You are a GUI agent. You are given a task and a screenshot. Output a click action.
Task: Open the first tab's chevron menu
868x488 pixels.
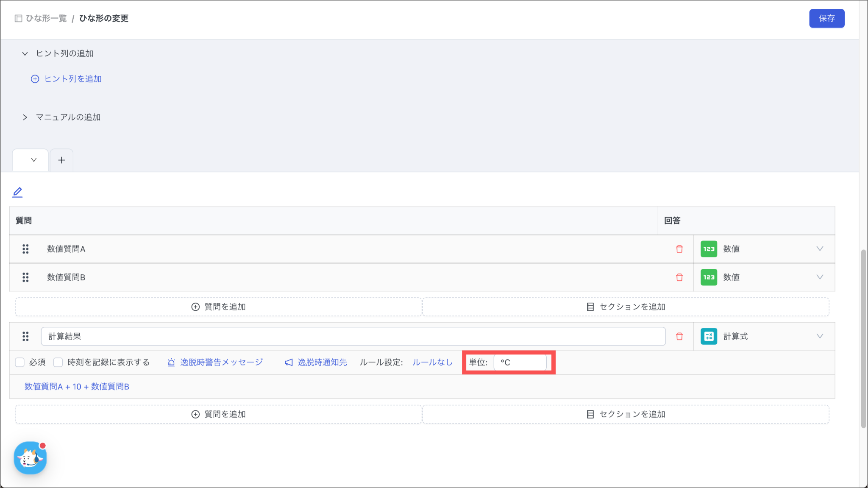click(x=33, y=160)
